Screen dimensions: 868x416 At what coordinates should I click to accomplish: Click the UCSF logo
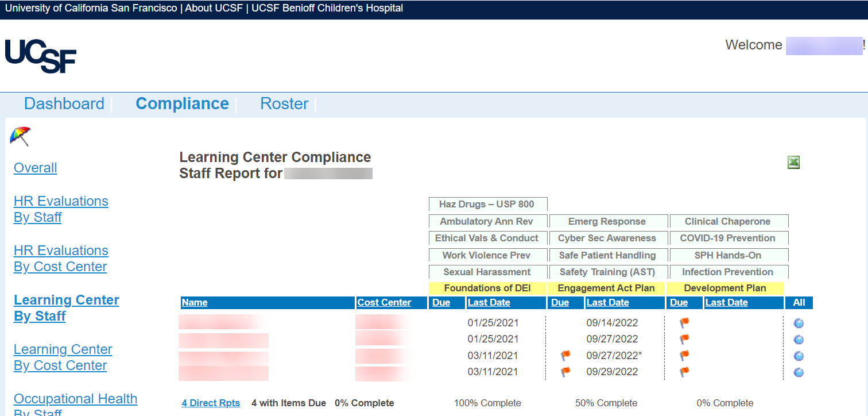tap(41, 56)
